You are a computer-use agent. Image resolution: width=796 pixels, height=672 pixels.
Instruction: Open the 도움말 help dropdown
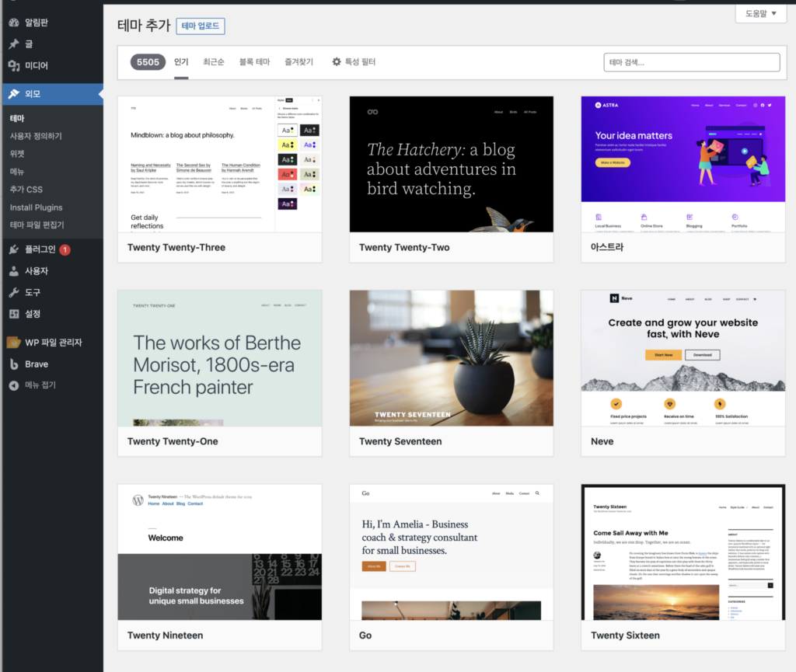760,13
